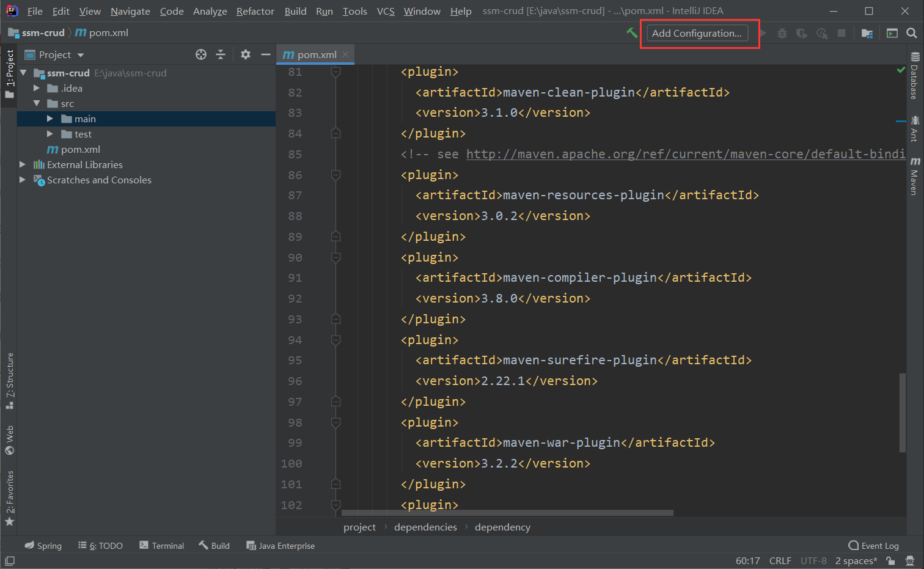Toggle the Database tool window
This screenshot has height=569, width=924.
tap(915, 76)
